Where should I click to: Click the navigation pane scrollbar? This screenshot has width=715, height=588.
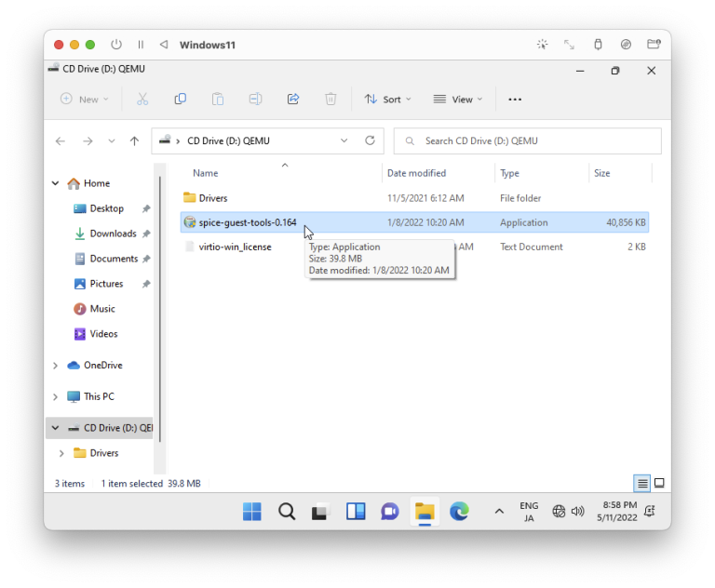click(160, 310)
